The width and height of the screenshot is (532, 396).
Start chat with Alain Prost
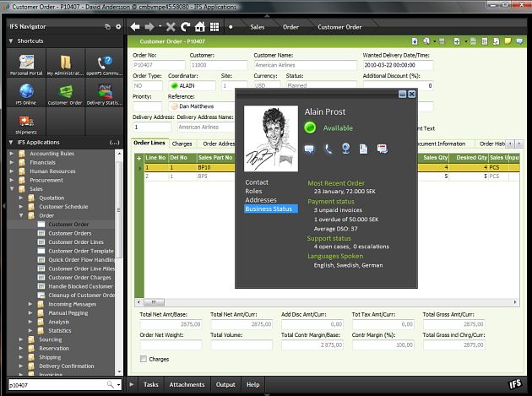click(309, 149)
